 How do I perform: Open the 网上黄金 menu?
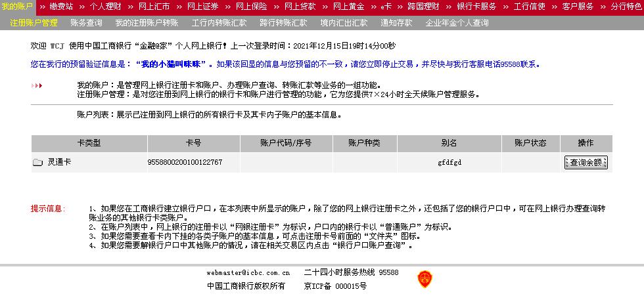point(348,7)
